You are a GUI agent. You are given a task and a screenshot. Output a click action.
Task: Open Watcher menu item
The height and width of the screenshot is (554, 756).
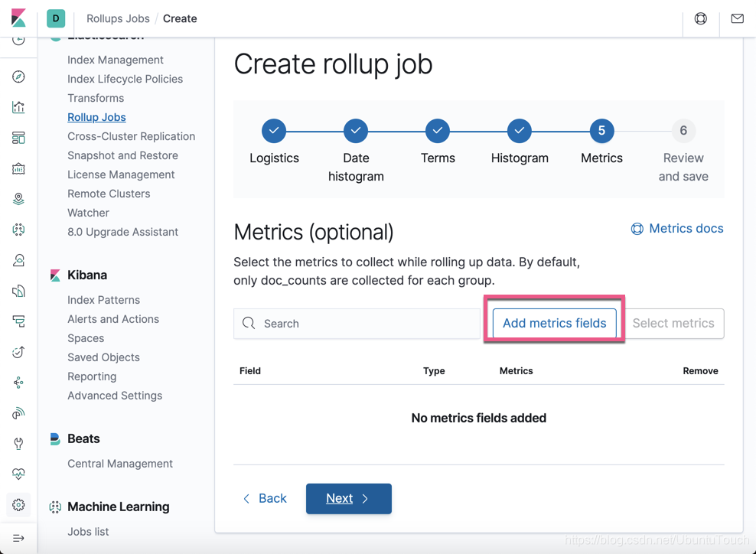click(x=88, y=213)
